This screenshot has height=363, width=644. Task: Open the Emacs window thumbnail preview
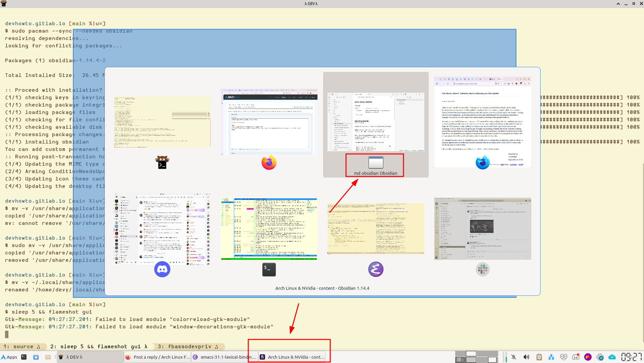click(x=376, y=229)
